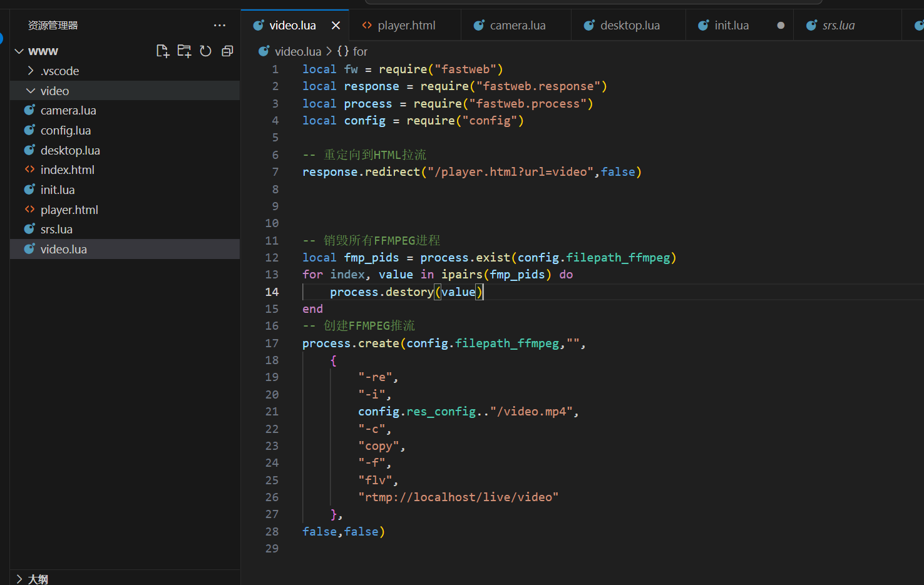This screenshot has height=585, width=924.
Task: Click the New File icon in explorer header
Action: pyautogui.click(x=163, y=51)
